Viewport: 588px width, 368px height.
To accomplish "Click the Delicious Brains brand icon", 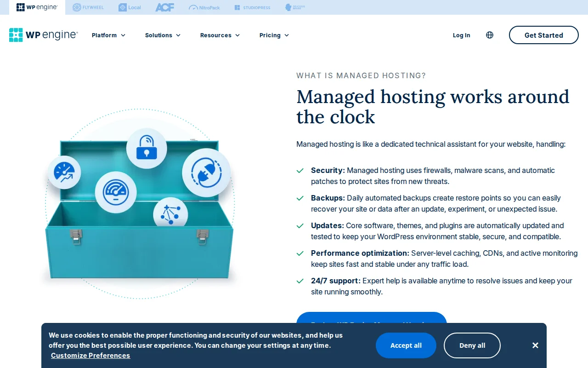I will point(295,7).
